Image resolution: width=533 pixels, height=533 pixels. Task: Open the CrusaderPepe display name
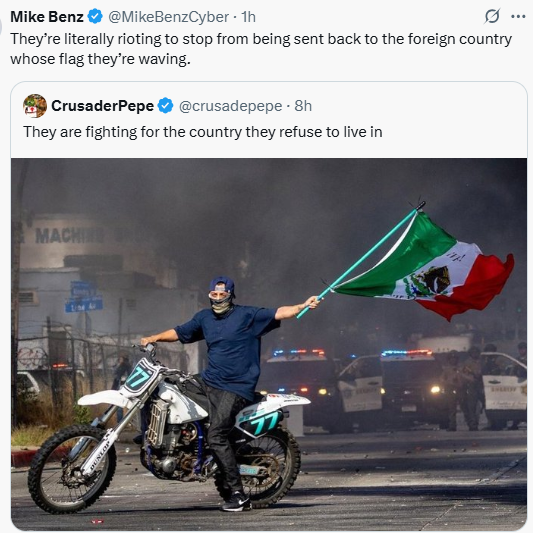coord(102,106)
